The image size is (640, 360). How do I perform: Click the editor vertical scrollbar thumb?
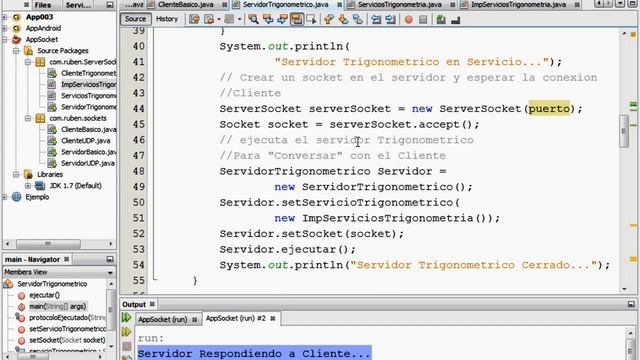624,131
